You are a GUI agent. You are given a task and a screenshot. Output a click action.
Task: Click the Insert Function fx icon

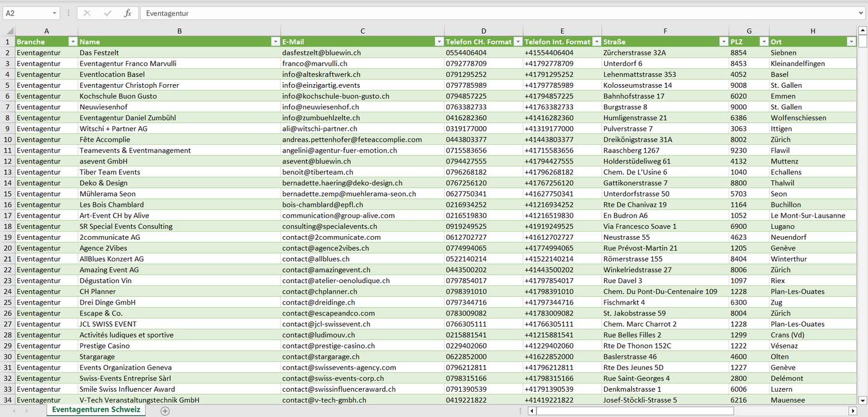coord(127,13)
